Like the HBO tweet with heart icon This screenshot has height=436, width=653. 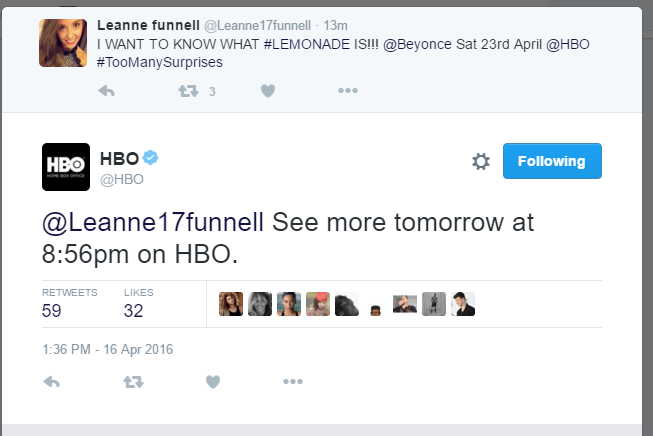point(213,381)
